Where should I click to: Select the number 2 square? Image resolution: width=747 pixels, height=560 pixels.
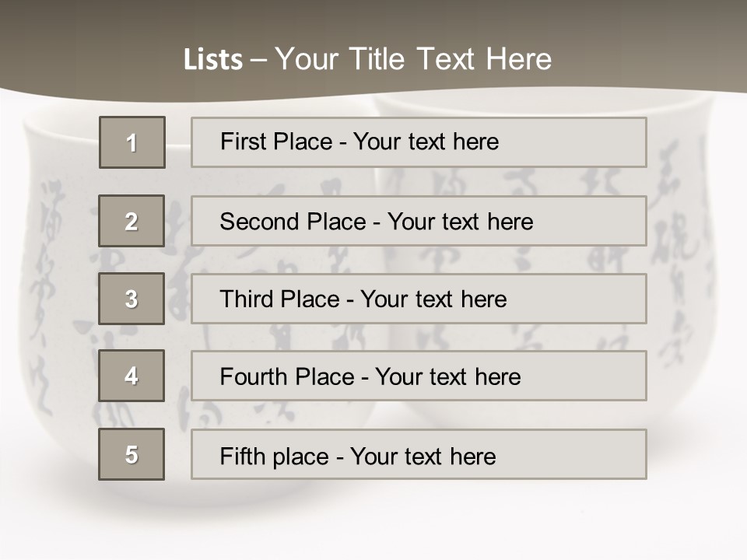pos(132,221)
